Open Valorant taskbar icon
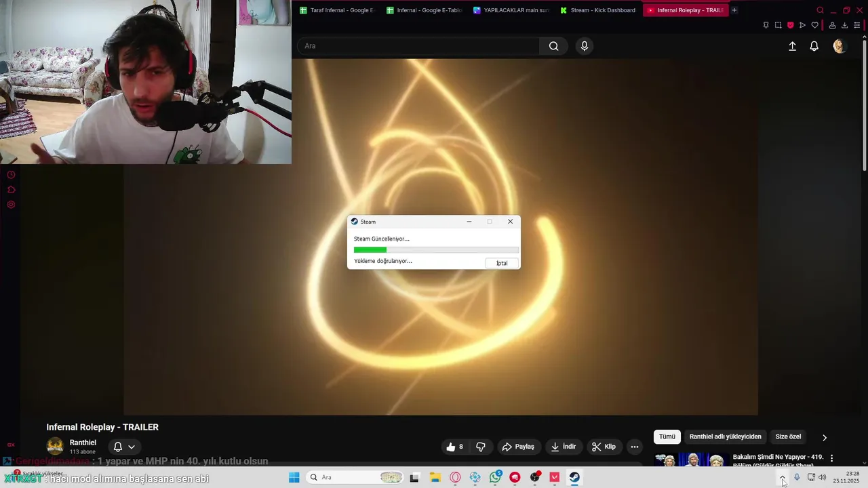The image size is (868, 488). (x=555, y=477)
